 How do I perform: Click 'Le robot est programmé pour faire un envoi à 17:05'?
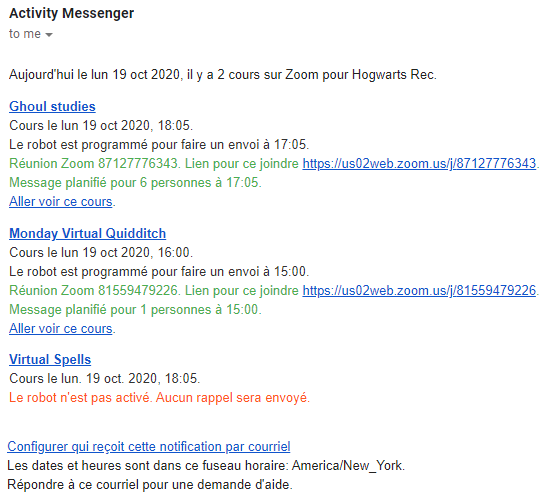pyautogui.click(x=159, y=144)
